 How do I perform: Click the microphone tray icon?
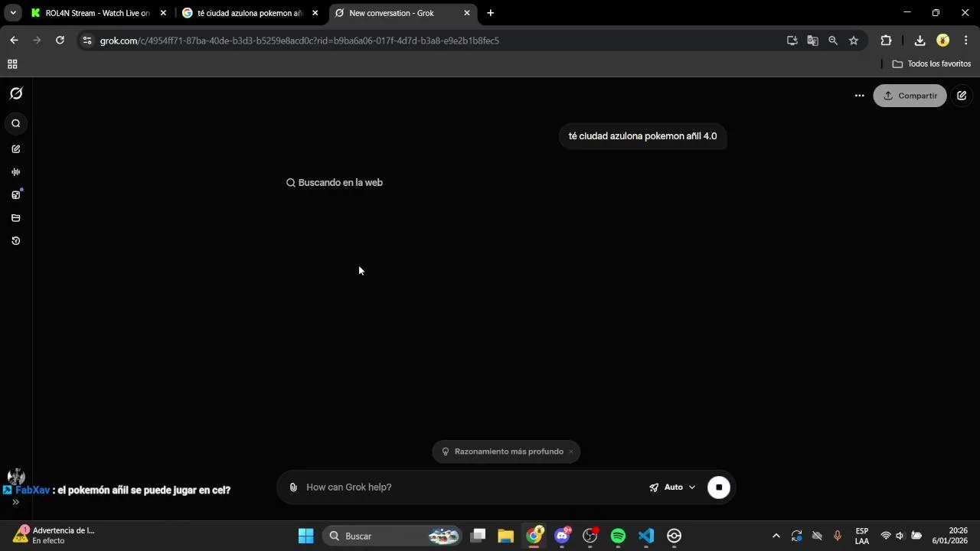tap(837, 536)
